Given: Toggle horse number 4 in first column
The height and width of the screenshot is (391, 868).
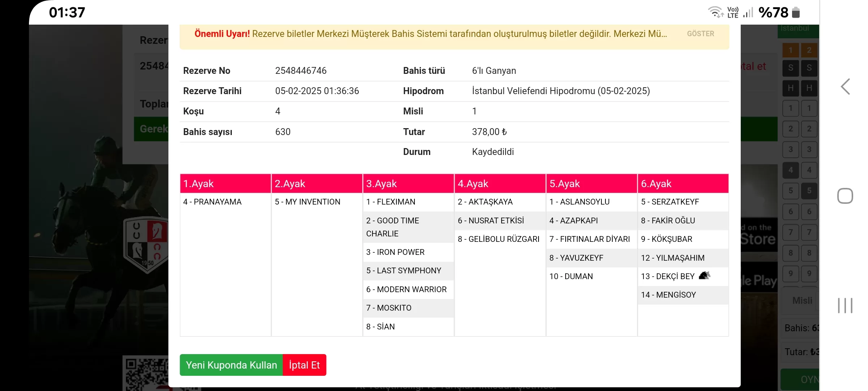Looking at the screenshot, I should [791, 170].
